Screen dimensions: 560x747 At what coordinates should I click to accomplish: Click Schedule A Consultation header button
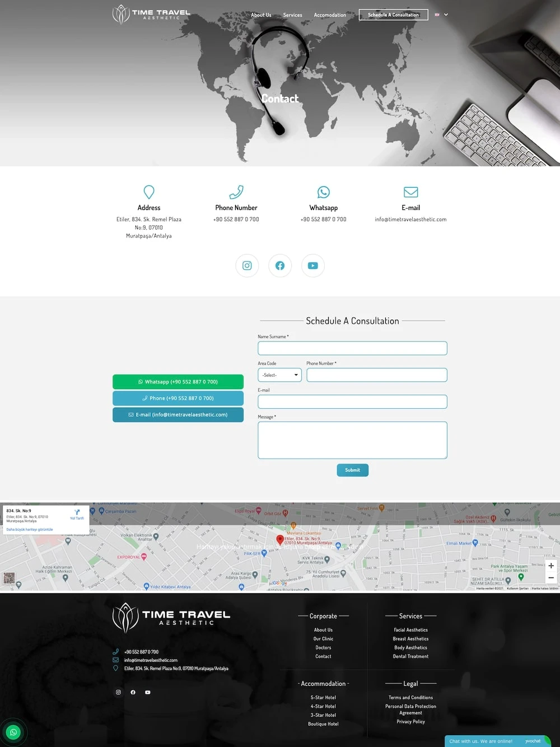[x=393, y=15]
